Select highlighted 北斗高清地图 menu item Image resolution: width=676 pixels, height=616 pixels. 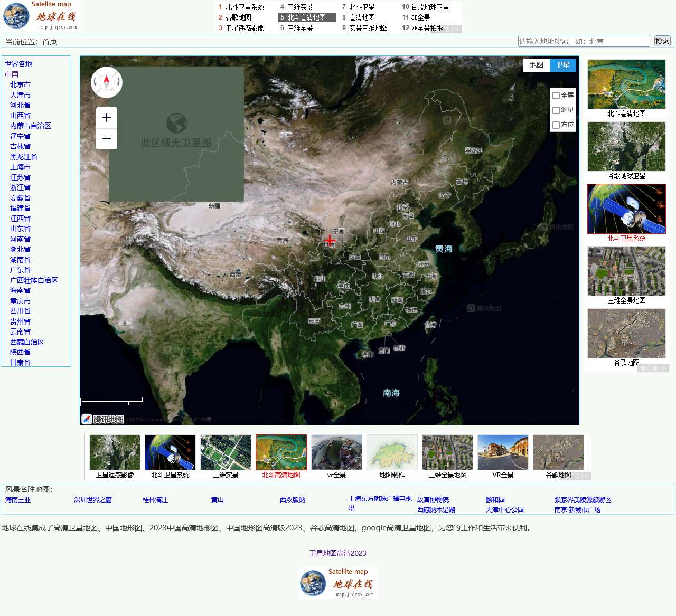coord(306,17)
